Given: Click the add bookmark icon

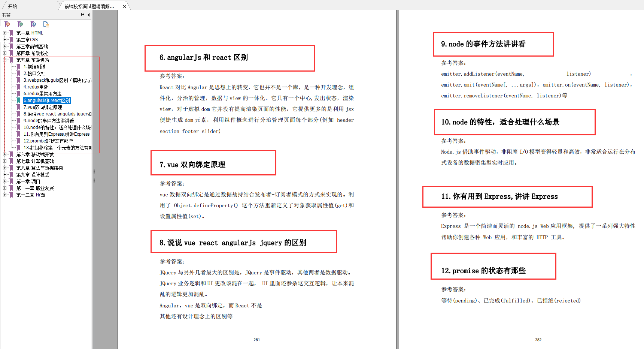Looking at the screenshot, I should click(20, 24).
